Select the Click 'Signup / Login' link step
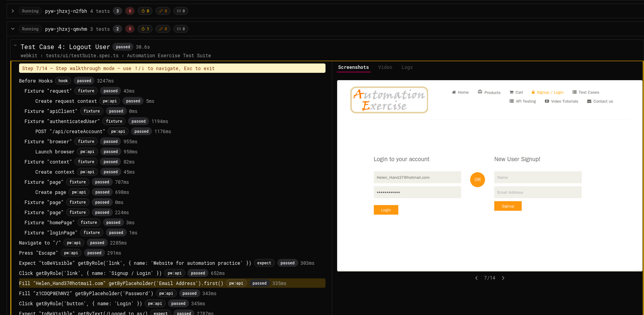The height and width of the screenshot is (315, 644). point(172,273)
